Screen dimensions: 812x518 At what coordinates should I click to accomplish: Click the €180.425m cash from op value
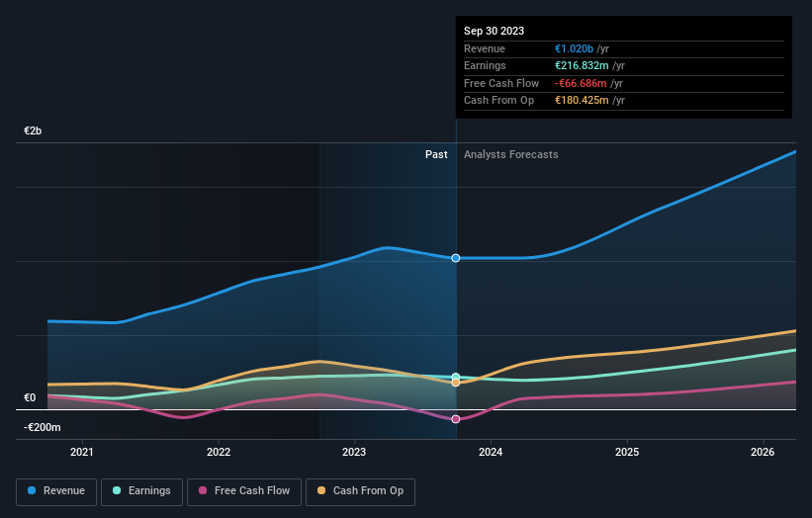[x=582, y=101]
